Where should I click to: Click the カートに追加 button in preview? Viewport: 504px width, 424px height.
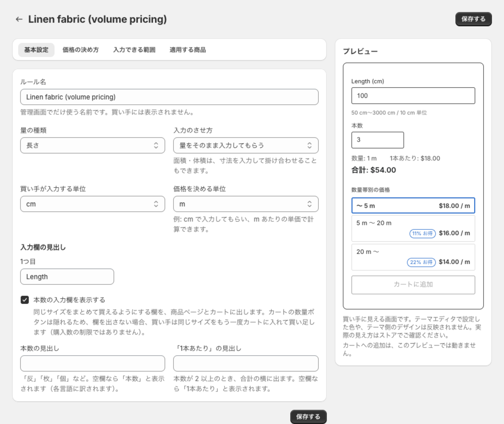(413, 285)
